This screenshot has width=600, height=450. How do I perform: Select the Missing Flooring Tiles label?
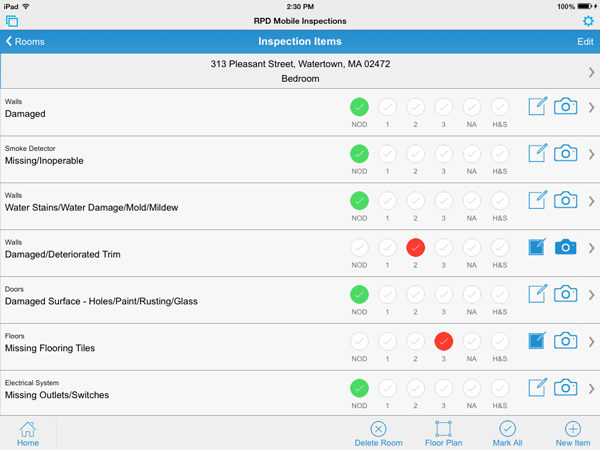[x=50, y=348]
